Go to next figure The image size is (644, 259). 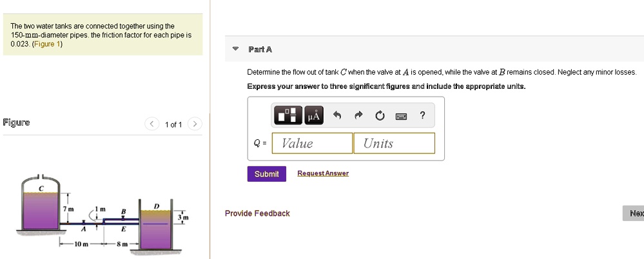click(x=195, y=124)
